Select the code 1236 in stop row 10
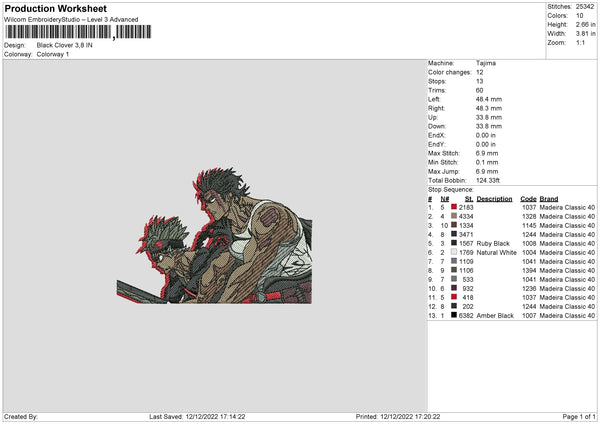This screenshot has height=424, width=600. tap(529, 289)
